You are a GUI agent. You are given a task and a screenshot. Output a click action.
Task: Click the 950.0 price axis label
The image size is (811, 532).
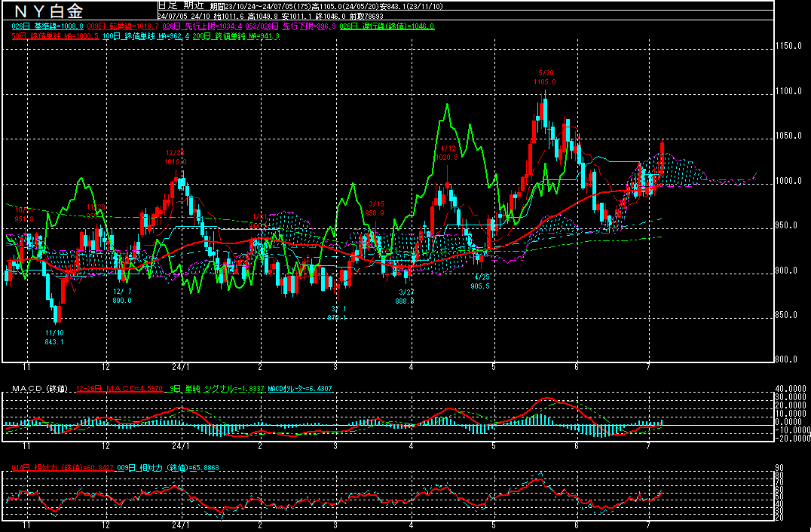(787, 225)
